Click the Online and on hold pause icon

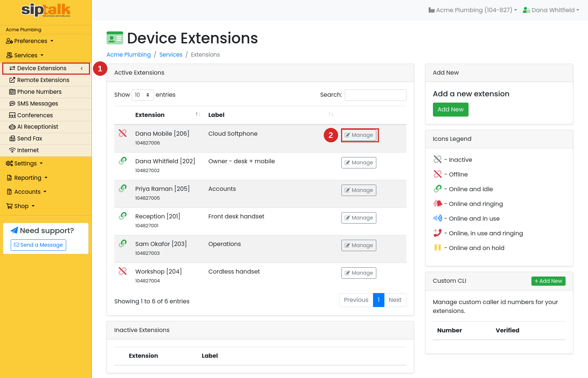437,247
